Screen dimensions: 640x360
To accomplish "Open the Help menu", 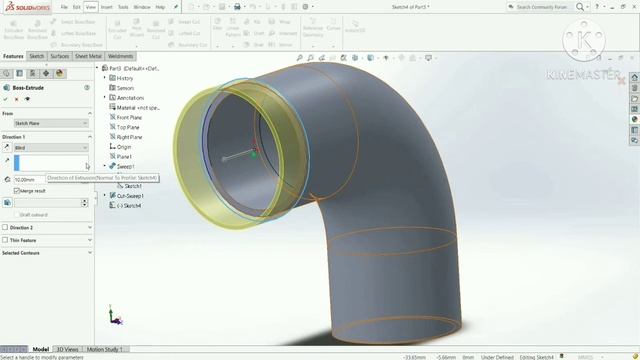I will [x=160, y=7].
